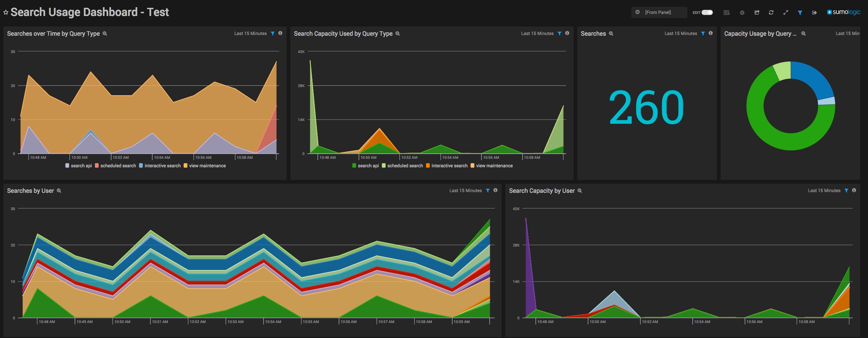Click the Searches panel title
The height and width of the screenshot is (338, 868).
pyautogui.click(x=593, y=34)
